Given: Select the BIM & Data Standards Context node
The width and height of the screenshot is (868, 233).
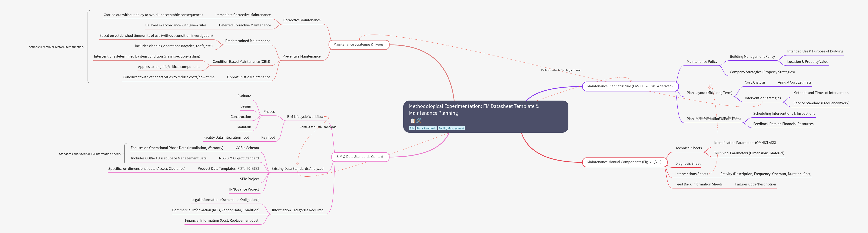Looking at the screenshot, I should [x=360, y=157].
